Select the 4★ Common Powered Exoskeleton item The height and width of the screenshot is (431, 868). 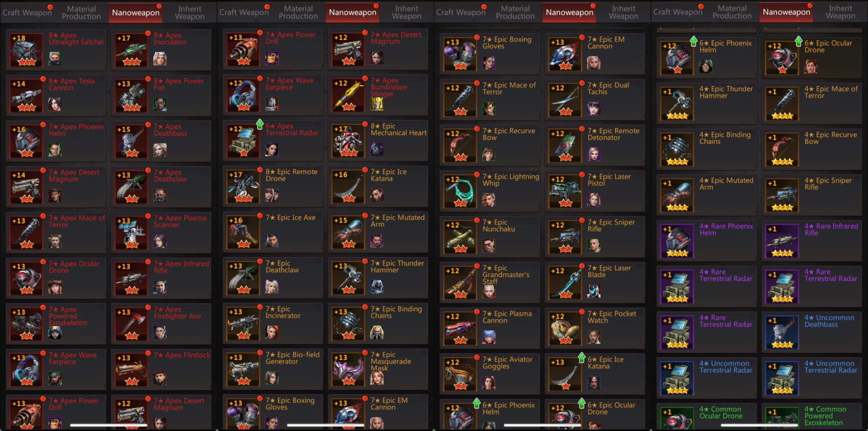coord(812,416)
